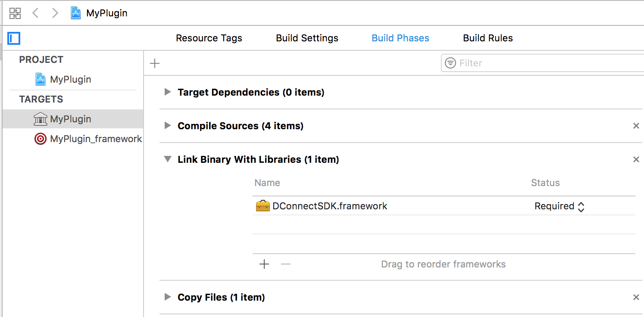This screenshot has width=644, height=317.
Task: Delete the Compile Sources phase
Action: pos(636,126)
